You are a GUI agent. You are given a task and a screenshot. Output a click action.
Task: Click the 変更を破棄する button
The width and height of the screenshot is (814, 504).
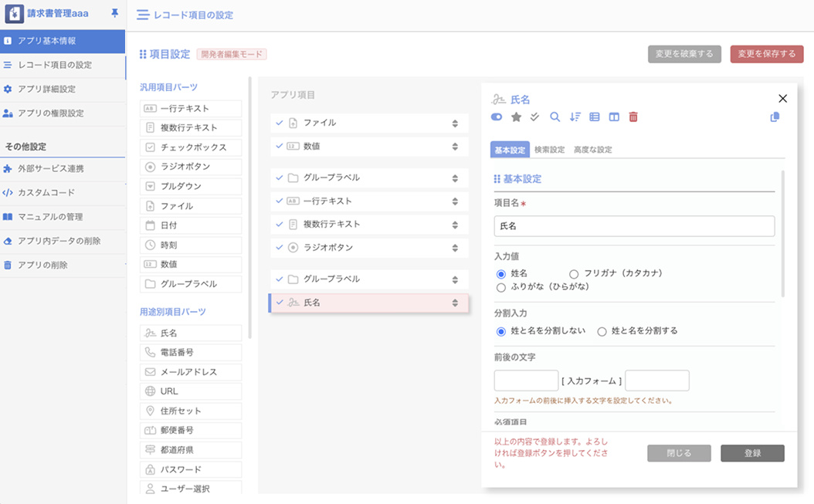click(x=684, y=54)
